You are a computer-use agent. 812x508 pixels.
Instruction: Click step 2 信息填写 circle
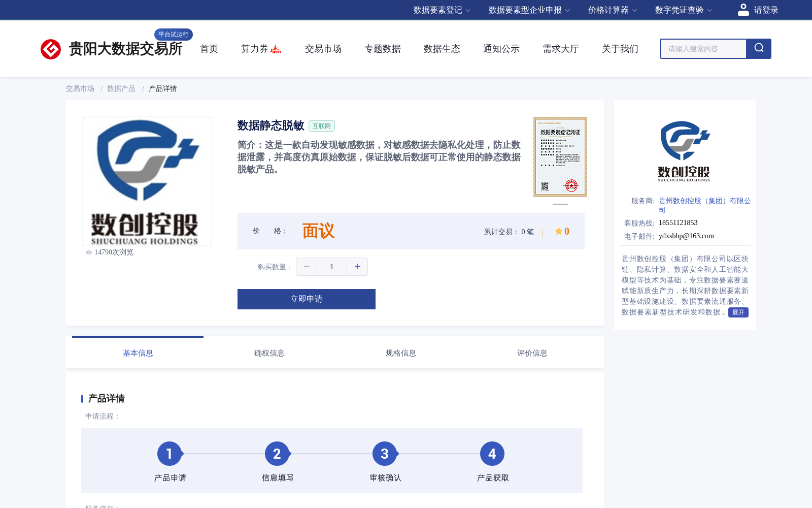point(277,454)
